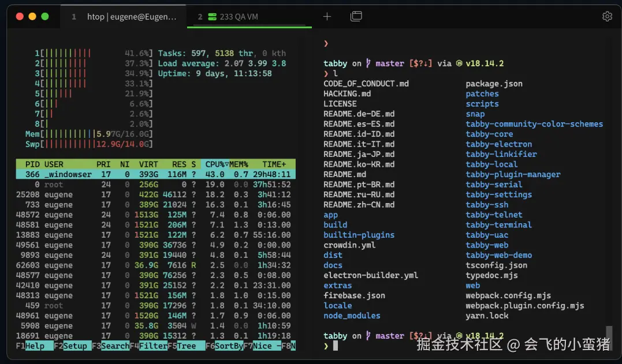The height and width of the screenshot is (364, 622).
Task: Click README.zh-CN.md in listing
Action: [x=359, y=205]
